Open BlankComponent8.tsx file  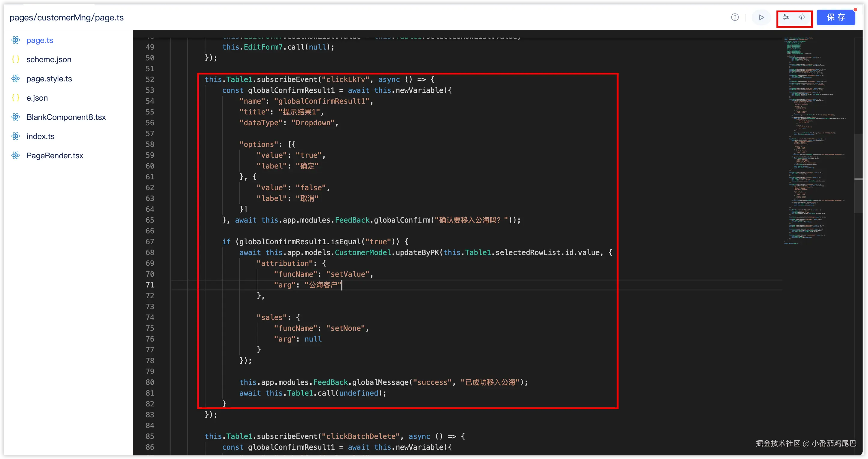pyautogui.click(x=66, y=117)
